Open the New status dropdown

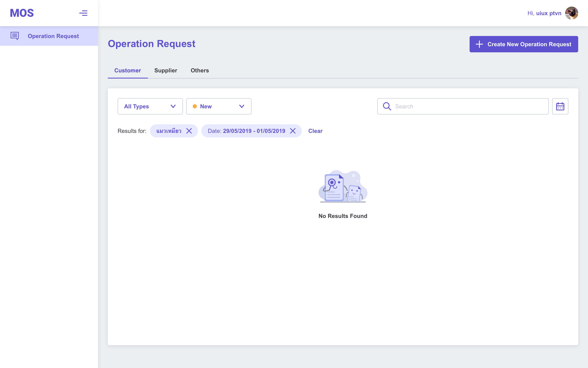click(x=219, y=106)
